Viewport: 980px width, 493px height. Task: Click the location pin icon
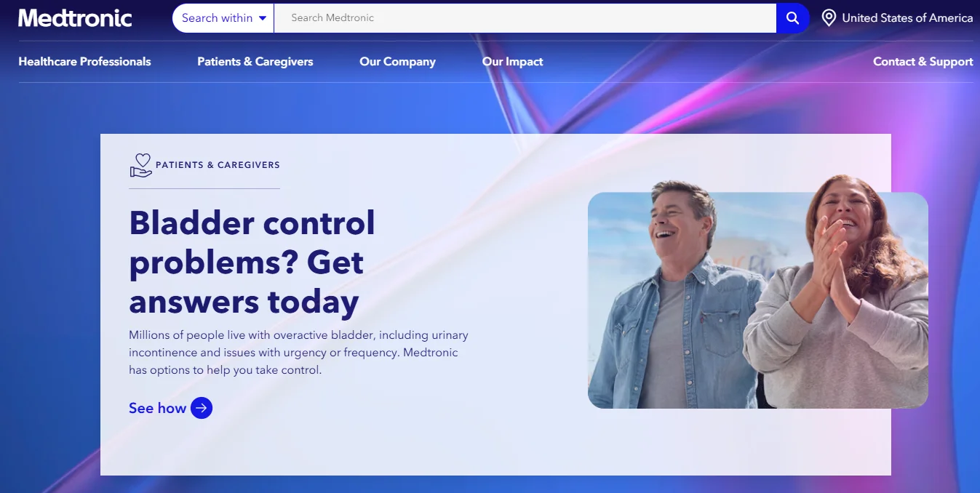[829, 18]
